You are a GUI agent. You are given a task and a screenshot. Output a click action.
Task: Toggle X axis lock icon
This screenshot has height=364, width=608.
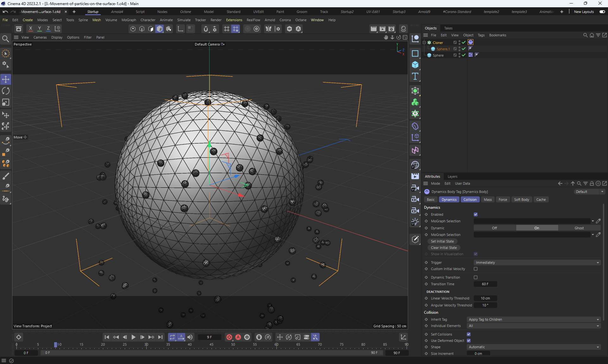pyautogui.click(x=30, y=29)
